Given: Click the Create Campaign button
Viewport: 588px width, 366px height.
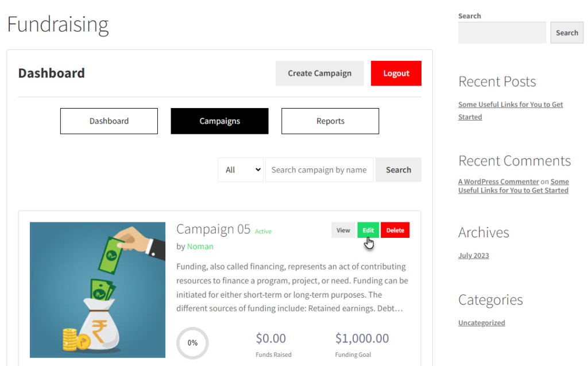Looking at the screenshot, I should (319, 73).
